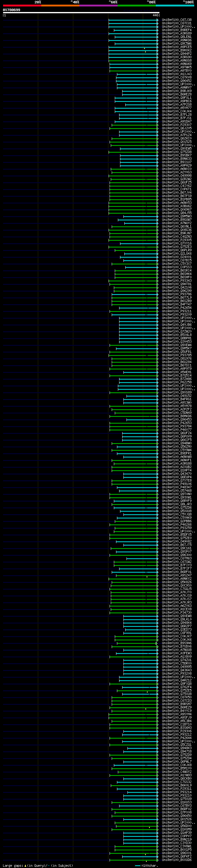Select the UniRef100_A9PCE5 label
Screen dimensions: 197x868
tap(177, 47)
